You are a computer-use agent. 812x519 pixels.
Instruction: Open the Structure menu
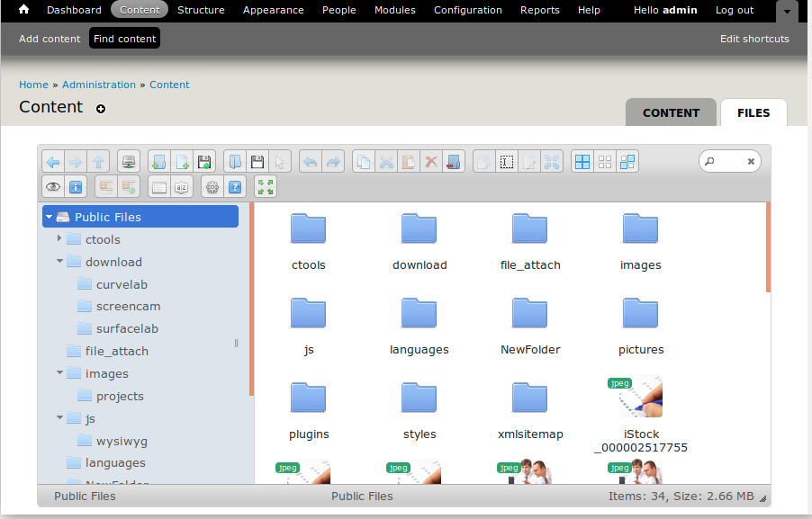201,10
